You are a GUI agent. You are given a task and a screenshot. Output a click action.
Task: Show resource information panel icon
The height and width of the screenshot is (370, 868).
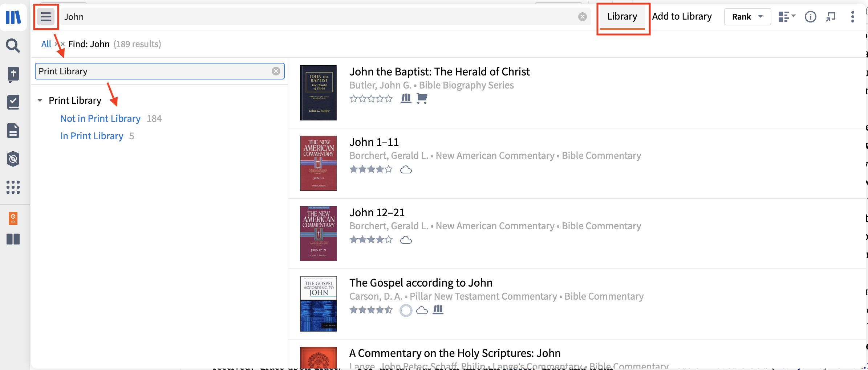811,17
